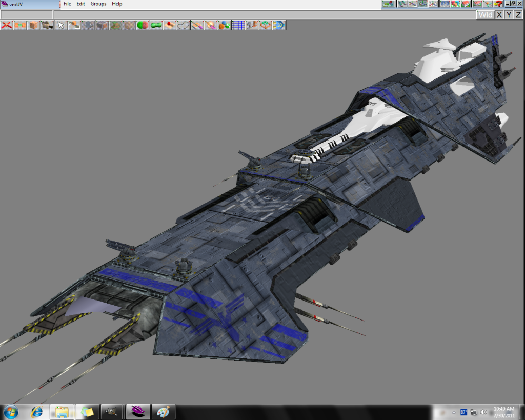Viewport: 525px width, 420px height.
Task: Restore down the vexUV window
Action: pyautogui.click(x=514, y=4)
